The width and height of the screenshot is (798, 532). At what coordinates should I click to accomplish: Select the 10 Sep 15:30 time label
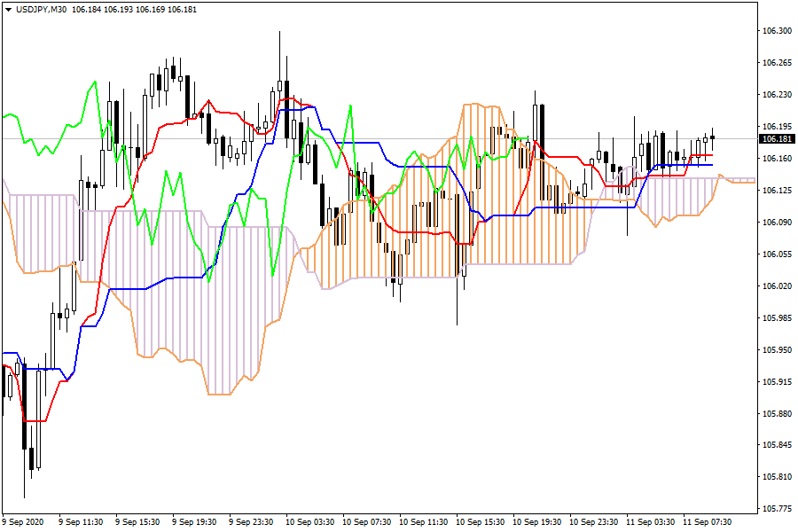[482, 522]
